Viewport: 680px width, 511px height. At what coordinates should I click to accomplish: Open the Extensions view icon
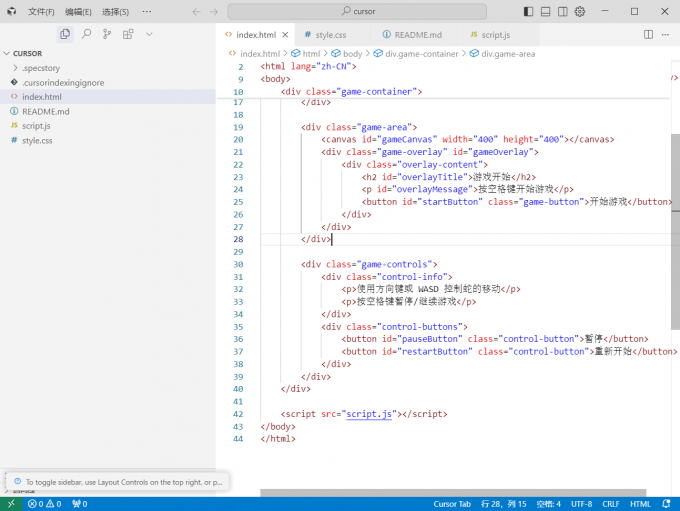[x=128, y=34]
